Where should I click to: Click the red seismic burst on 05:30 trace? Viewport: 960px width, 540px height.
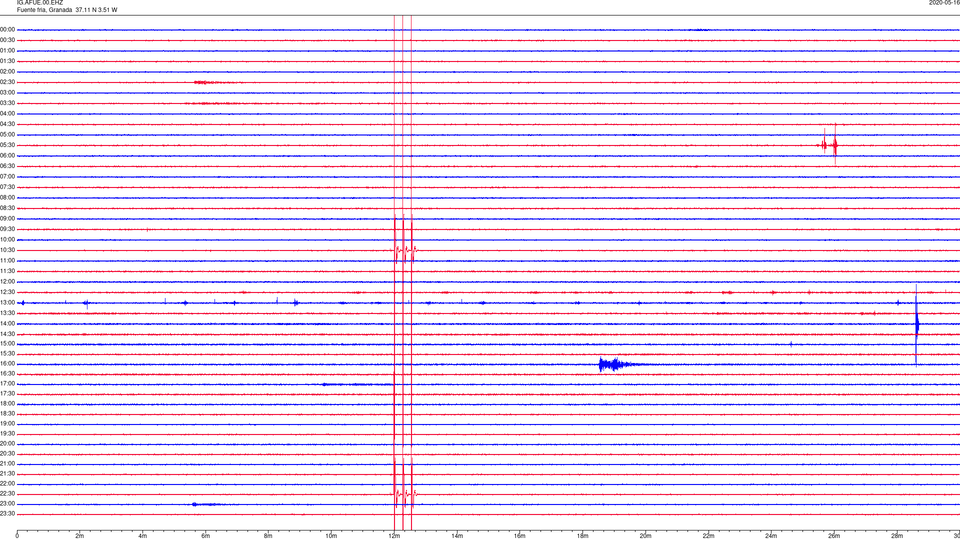[828, 145]
